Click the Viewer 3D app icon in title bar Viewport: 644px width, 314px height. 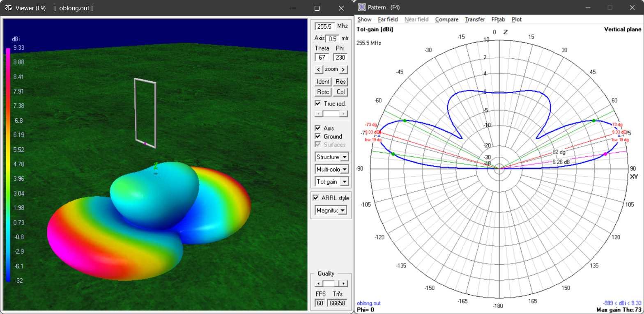(x=8, y=8)
